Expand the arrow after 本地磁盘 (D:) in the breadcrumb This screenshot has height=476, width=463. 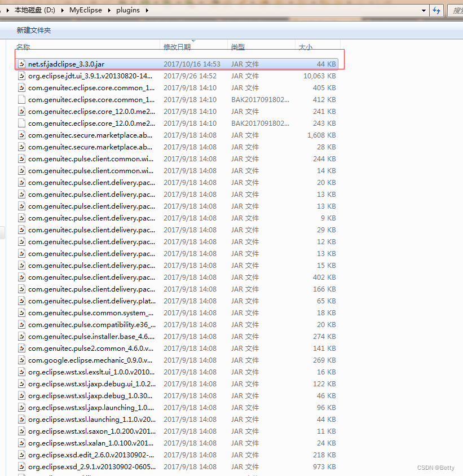tap(63, 10)
